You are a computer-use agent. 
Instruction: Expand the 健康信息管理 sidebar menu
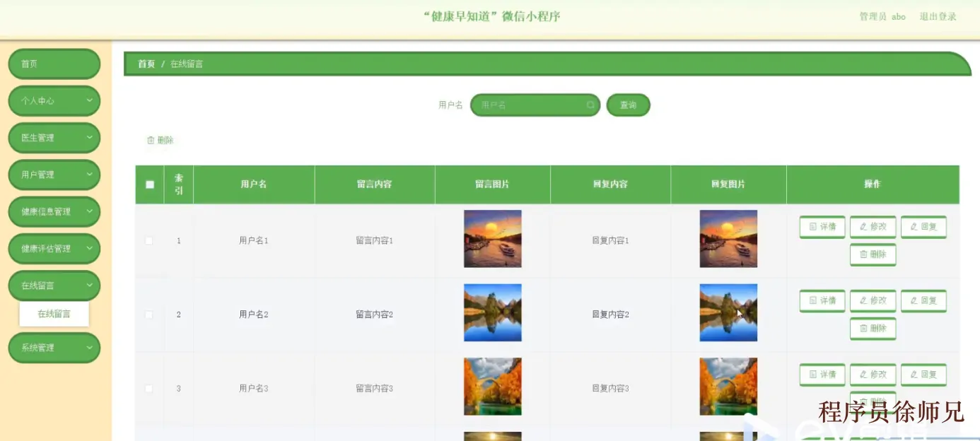54,211
